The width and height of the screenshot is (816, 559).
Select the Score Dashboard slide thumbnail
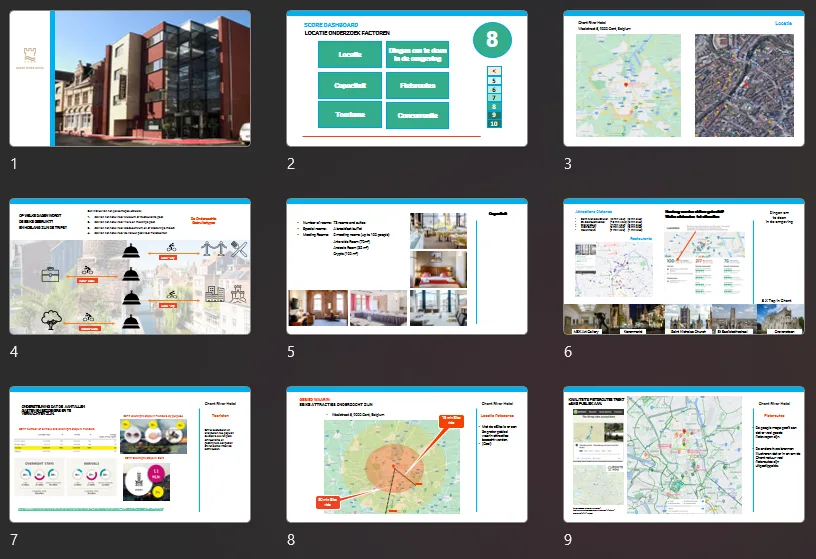pyautogui.click(x=407, y=78)
